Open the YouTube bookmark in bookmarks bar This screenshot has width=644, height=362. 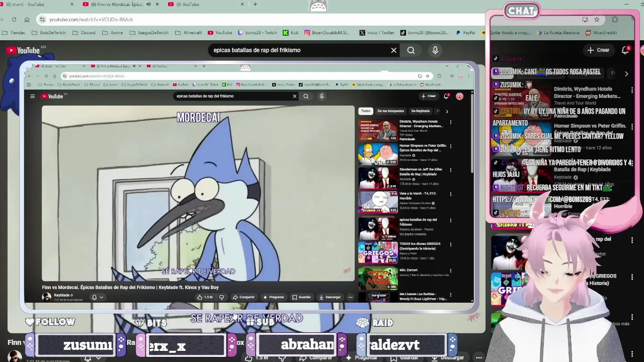[220, 33]
